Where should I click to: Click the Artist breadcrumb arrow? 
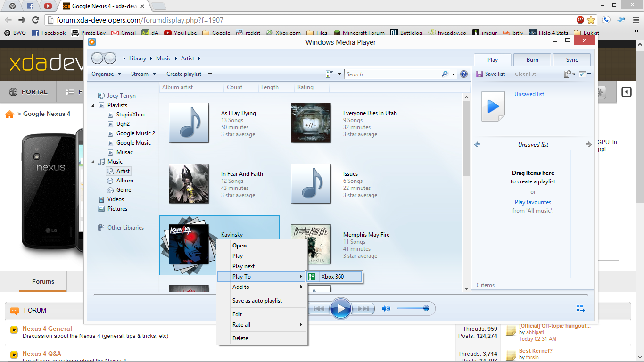[199, 58]
